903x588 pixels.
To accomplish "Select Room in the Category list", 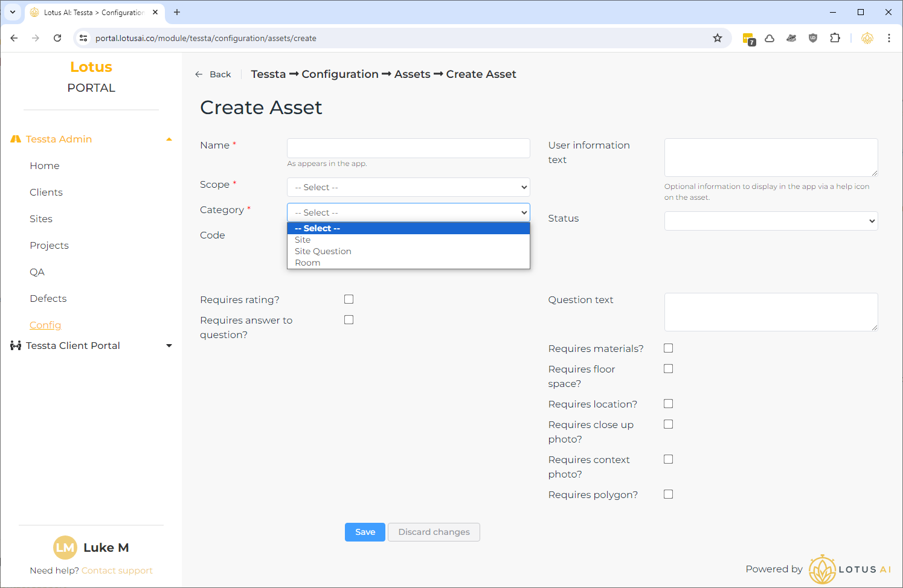I will coord(307,263).
